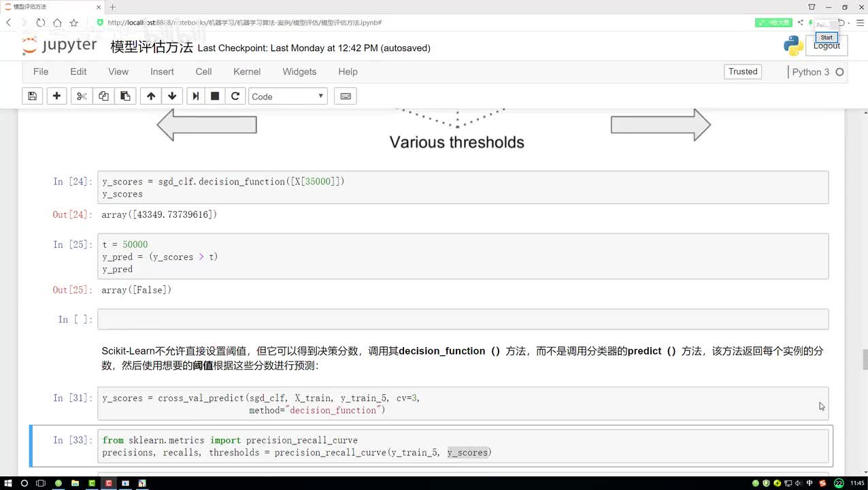The image size is (868, 490).
Task: Rename notebook by clicking title 模型评估方法
Action: (152, 47)
